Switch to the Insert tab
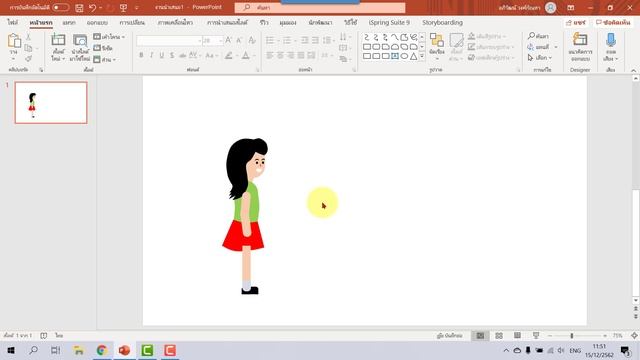This screenshot has height=360, width=640. coord(69,22)
